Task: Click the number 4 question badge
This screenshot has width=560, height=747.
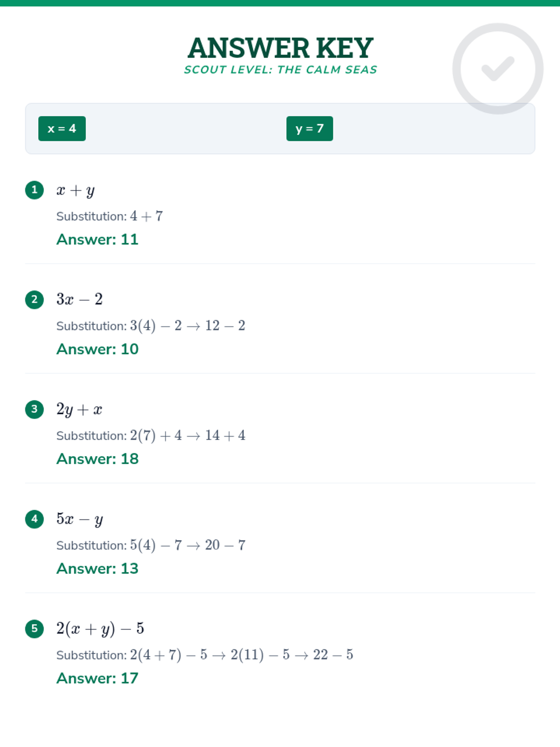Action: coord(35,519)
